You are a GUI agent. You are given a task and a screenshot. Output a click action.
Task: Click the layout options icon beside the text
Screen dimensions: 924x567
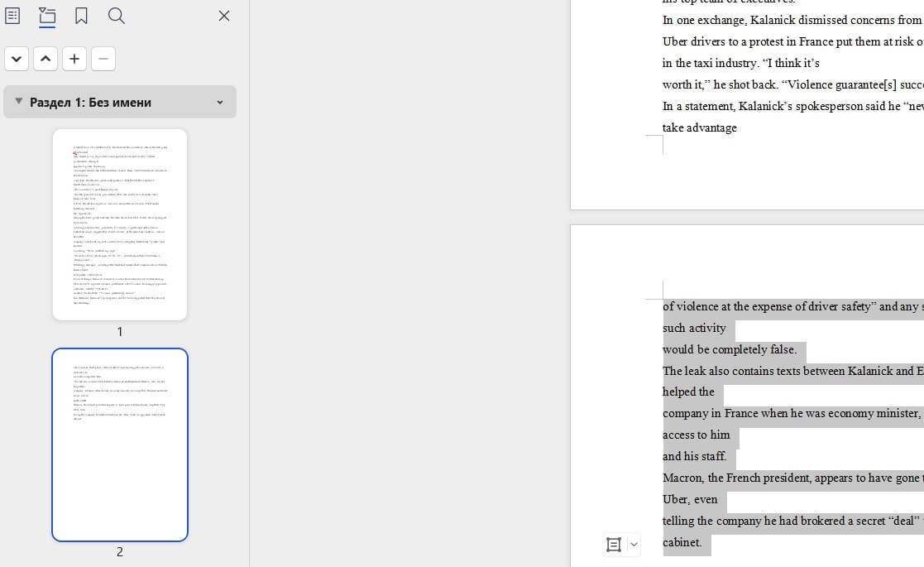click(614, 545)
